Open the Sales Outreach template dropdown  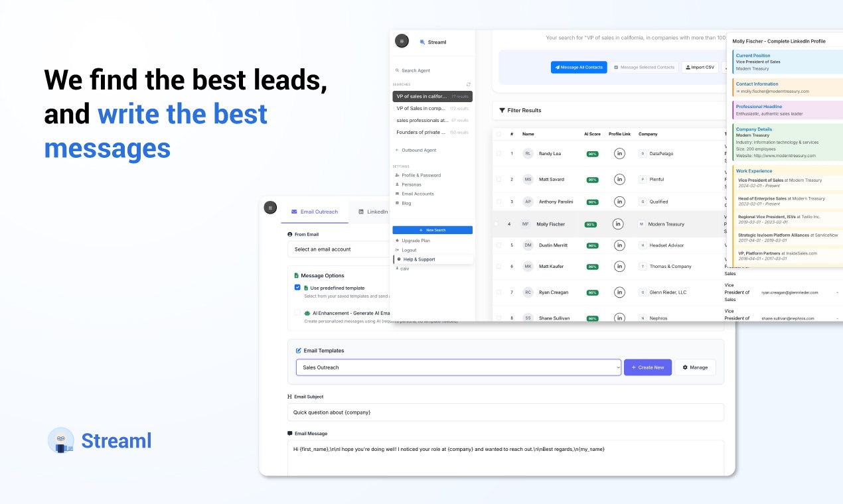tap(459, 367)
